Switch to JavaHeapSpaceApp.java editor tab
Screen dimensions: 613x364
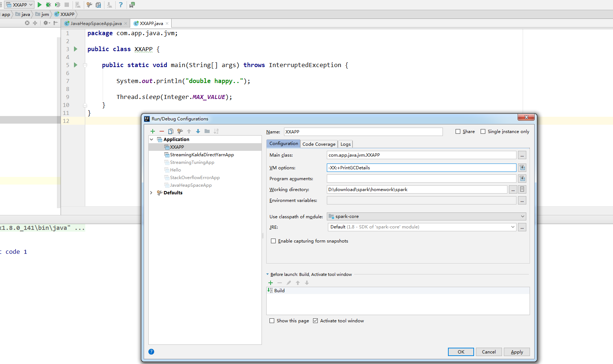tap(96, 24)
